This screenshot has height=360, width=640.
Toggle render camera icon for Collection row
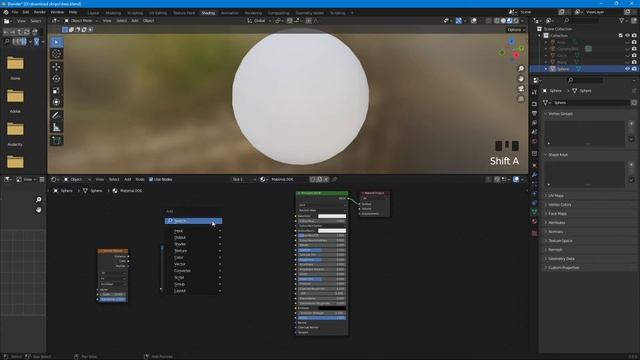pos(634,36)
